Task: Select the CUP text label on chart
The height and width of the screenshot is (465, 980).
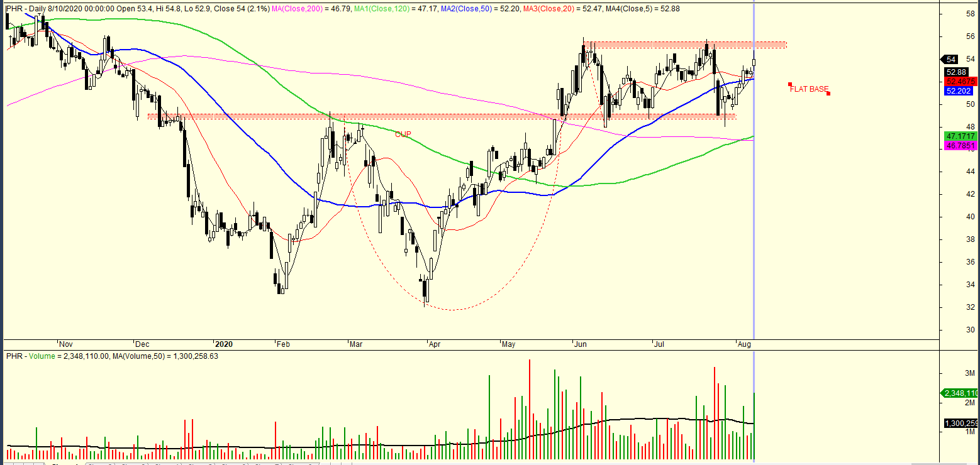Action: (x=403, y=134)
